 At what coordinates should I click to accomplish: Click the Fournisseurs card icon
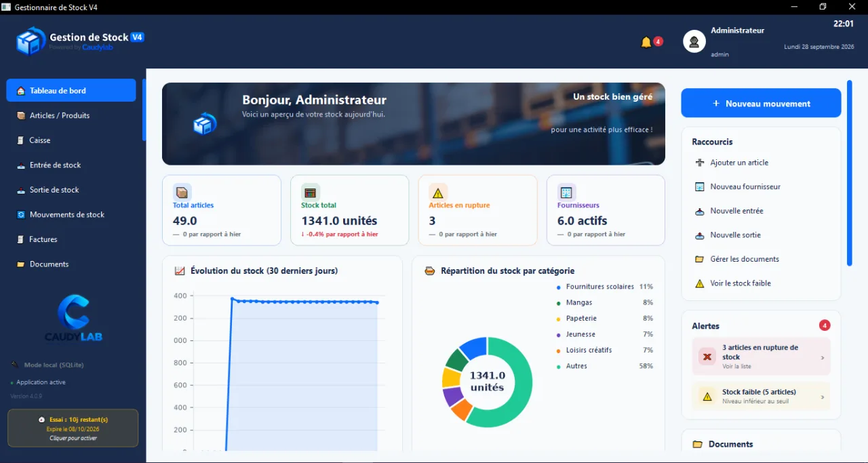[566, 193]
